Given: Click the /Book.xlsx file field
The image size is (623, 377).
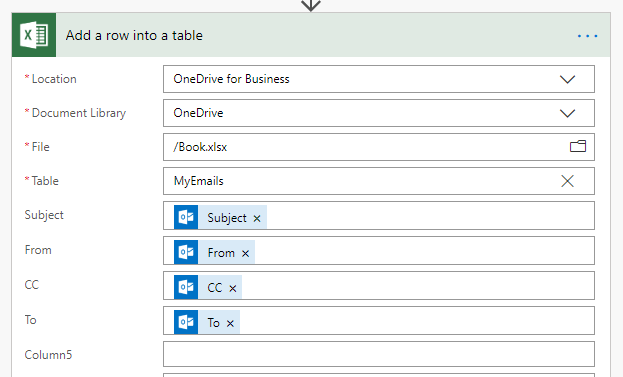Looking at the screenshot, I should click(379, 147).
